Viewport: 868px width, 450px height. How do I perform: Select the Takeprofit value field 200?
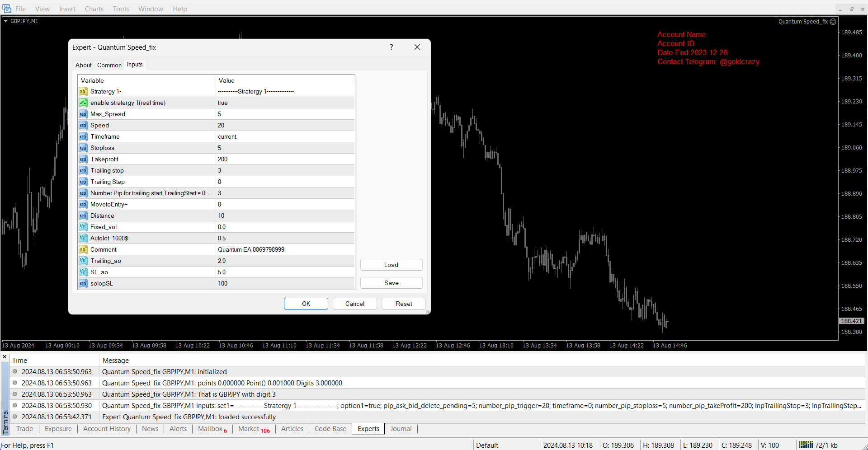click(x=285, y=159)
